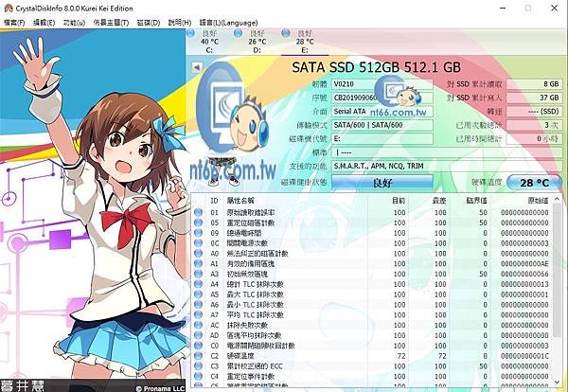Open the 檔案(F) menu
This screenshot has width=568, height=392.
14,23
